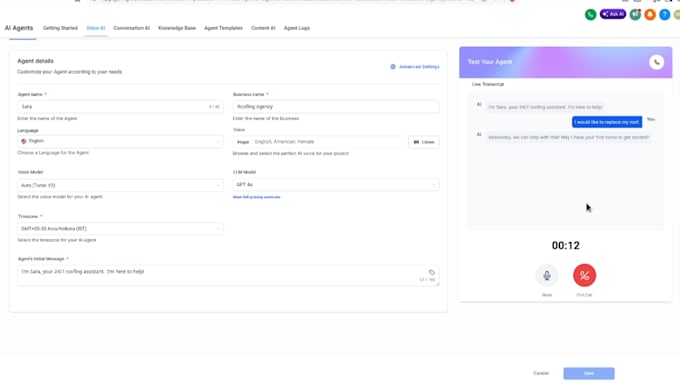Open the orange notifications bell
Screen dimensions: 680x384
(650, 14)
